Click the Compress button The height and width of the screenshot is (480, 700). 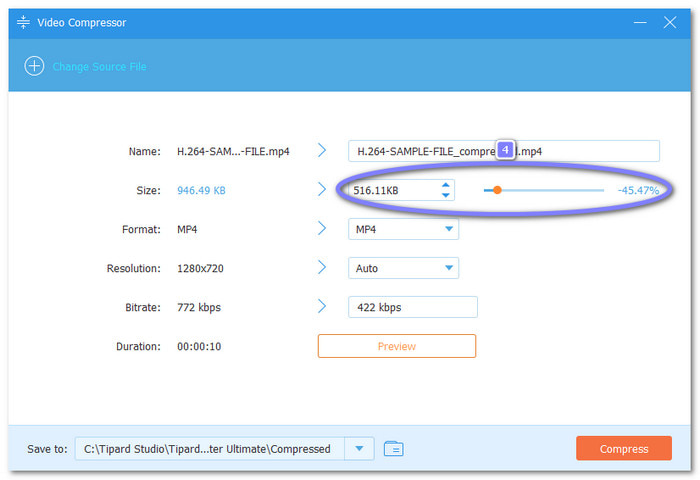point(624,448)
